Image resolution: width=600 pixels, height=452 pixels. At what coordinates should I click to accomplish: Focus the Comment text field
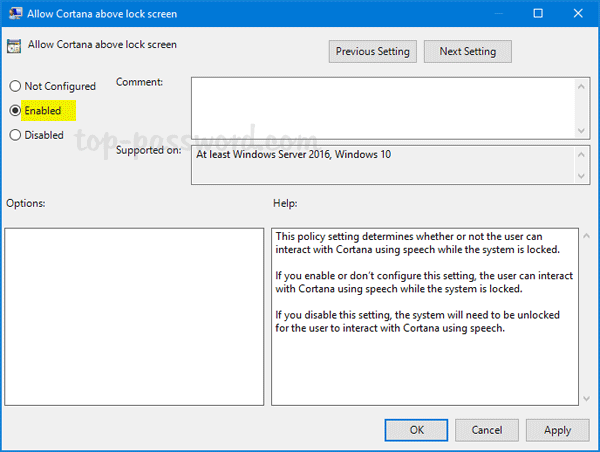pos(382,108)
